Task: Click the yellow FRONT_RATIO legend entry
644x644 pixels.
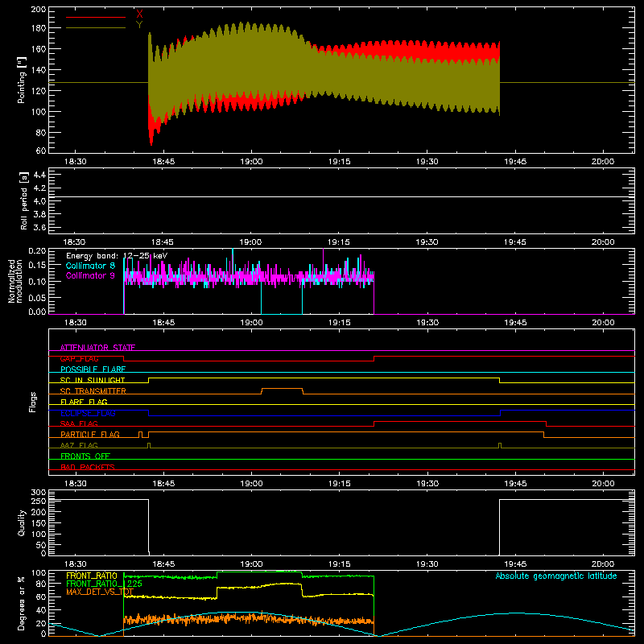Action: click(92, 576)
